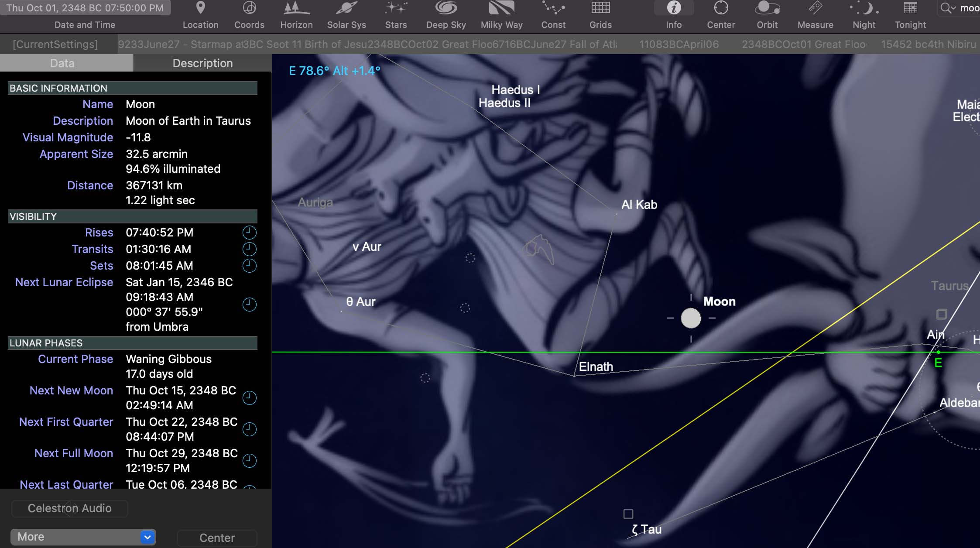Jump to Next Lunar Eclipse clock icon
This screenshot has width=980, height=548.
249,305
